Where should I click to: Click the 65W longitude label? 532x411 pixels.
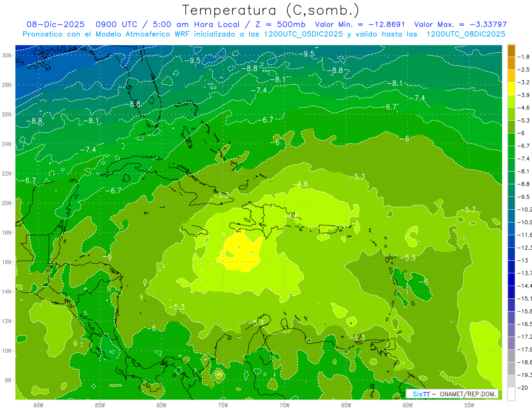346,405
